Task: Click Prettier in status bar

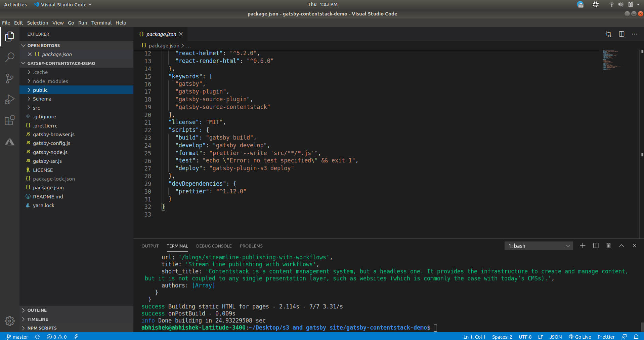Action: pyautogui.click(x=606, y=337)
